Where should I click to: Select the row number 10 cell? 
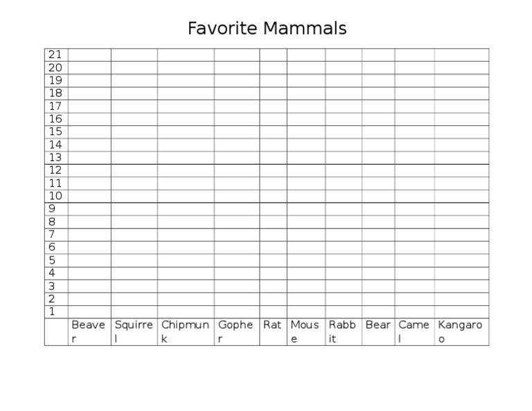pos(55,196)
